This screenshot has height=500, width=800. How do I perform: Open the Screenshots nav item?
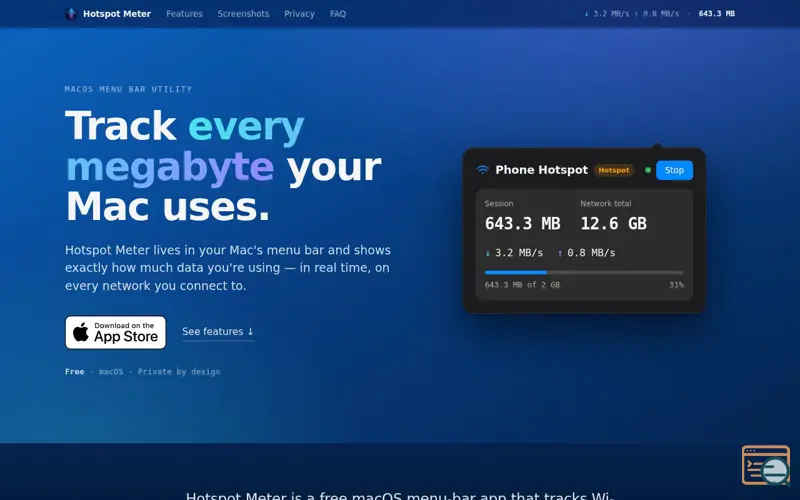click(x=243, y=14)
